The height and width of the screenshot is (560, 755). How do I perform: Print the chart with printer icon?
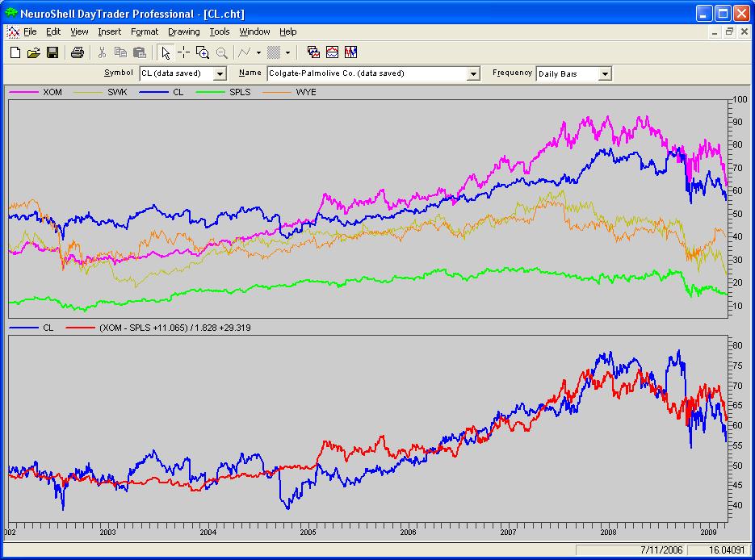pos(77,52)
